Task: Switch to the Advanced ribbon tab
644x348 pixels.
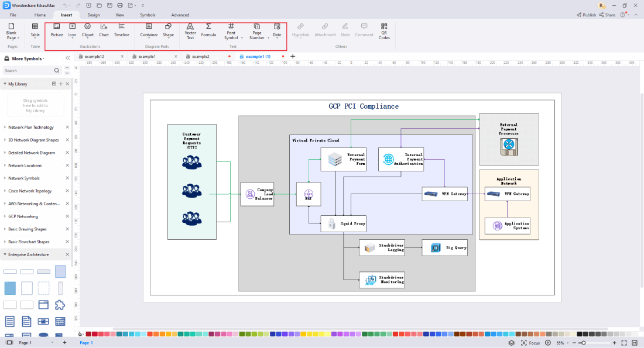Action: coord(180,15)
